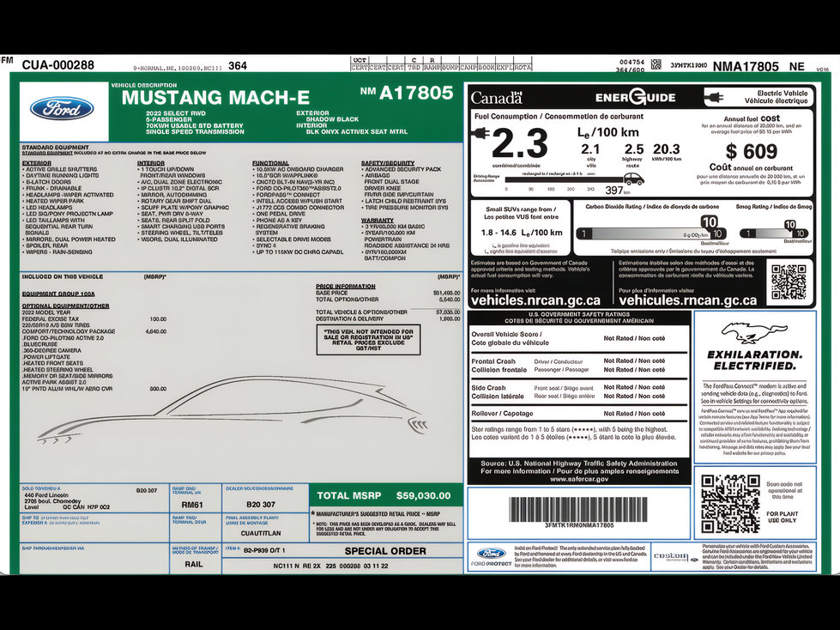Click the NM A17805 vehicle number
This screenshot has width=840, height=630.
(408, 93)
